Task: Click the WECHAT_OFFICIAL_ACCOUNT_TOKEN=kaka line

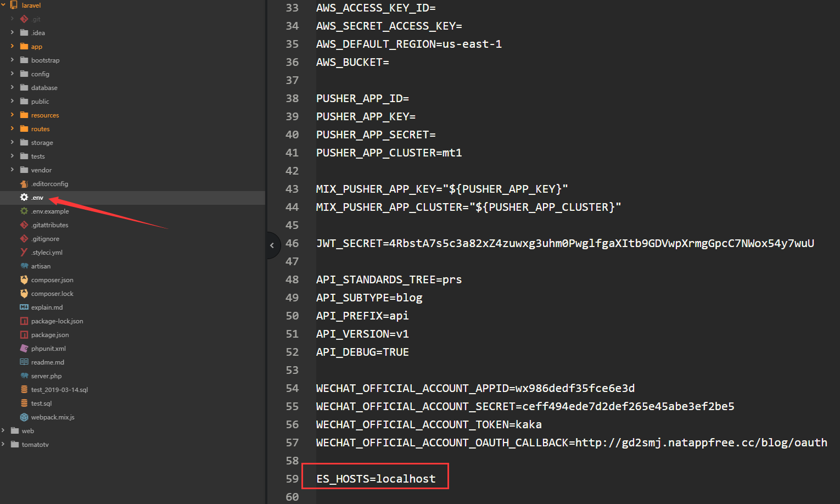Action: 429,424
